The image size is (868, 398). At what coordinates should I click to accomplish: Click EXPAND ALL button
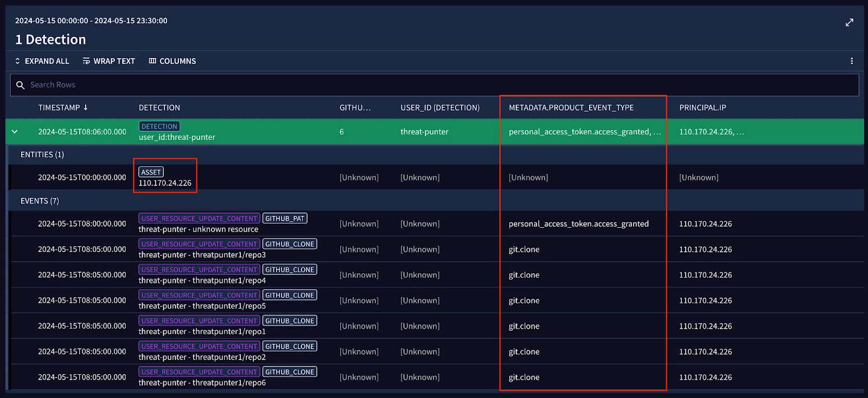(x=42, y=61)
